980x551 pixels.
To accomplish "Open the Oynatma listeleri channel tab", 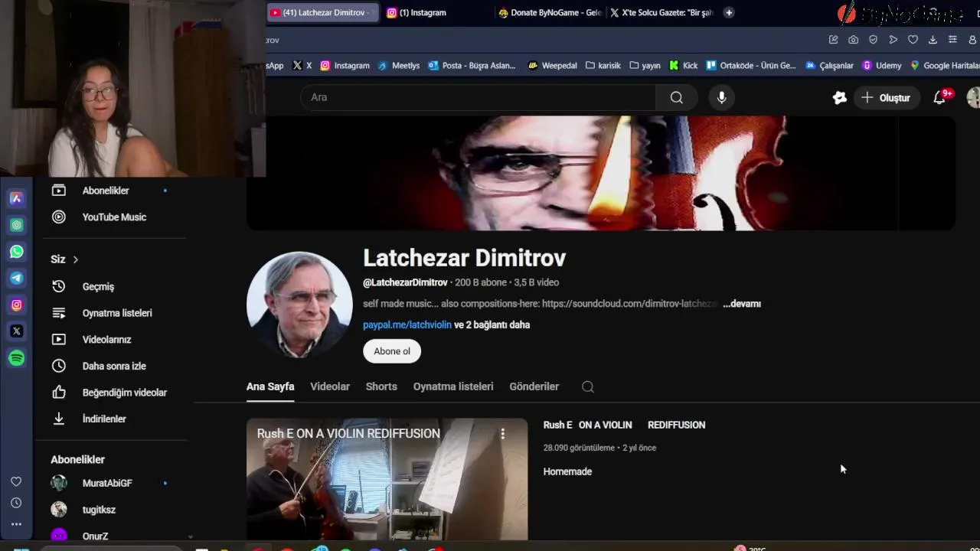I will click(x=453, y=386).
